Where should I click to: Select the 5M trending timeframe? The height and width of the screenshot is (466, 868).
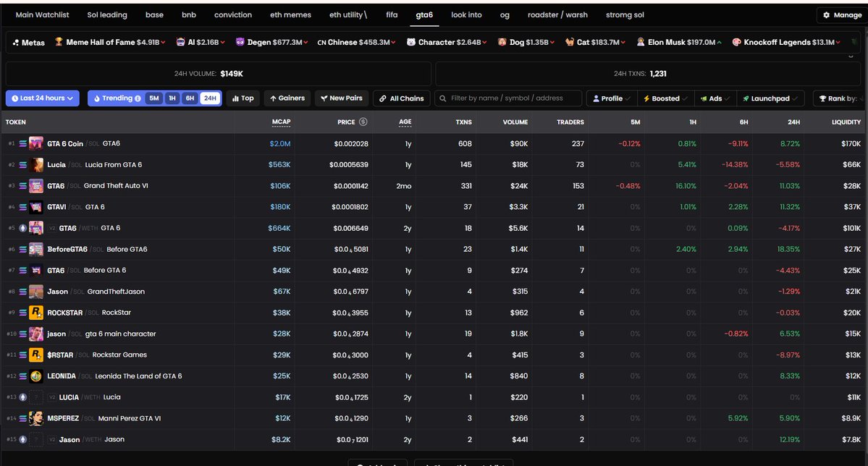pos(154,98)
